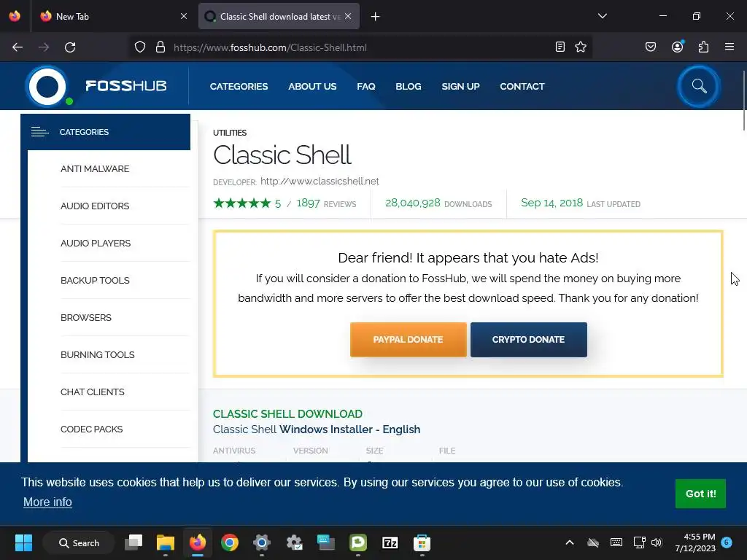Open 7-Zip from taskbar
The image size is (747, 560).
[390, 542]
